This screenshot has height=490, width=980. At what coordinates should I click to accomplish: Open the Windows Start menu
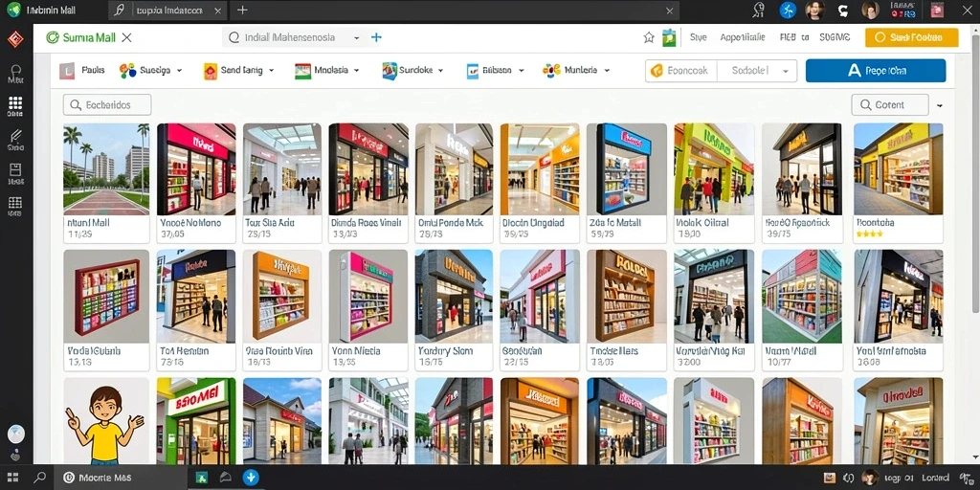(12, 479)
